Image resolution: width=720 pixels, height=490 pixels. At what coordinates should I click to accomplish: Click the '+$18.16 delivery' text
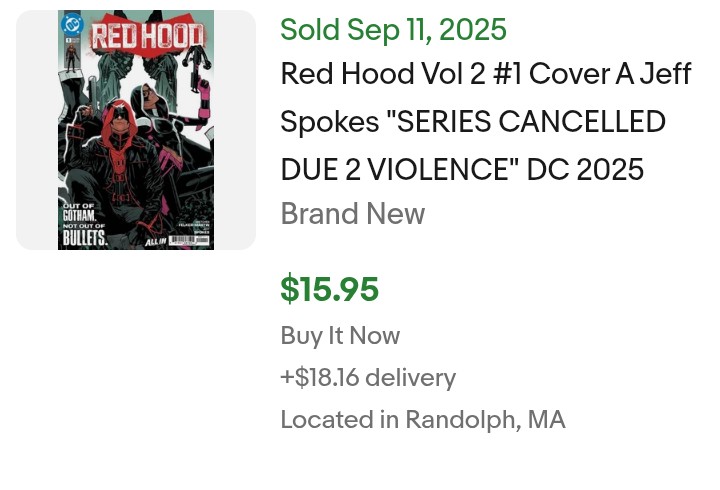tap(368, 378)
